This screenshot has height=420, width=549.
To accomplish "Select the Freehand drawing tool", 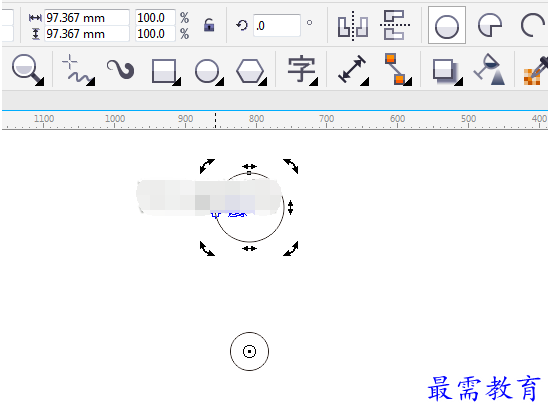I will 78,69.
